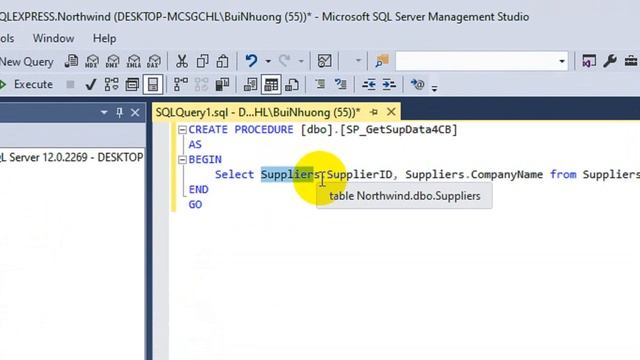Image resolution: width=640 pixels, height=360 pixels.
Task: Click the GO keyword line
Action: coord(195,204)
